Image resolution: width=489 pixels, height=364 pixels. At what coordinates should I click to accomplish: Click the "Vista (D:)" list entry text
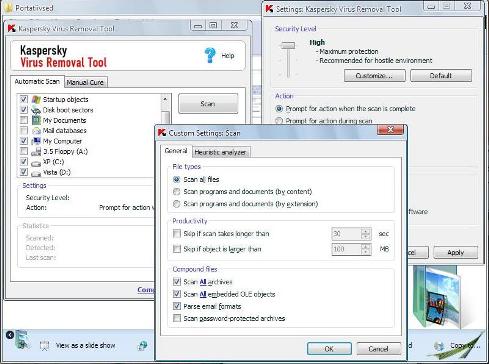pyautogui.click(x=57, y=172)
